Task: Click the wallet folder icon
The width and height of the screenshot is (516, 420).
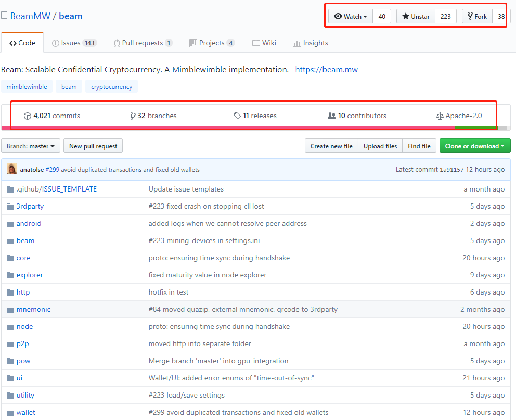Action: point(10,412)
